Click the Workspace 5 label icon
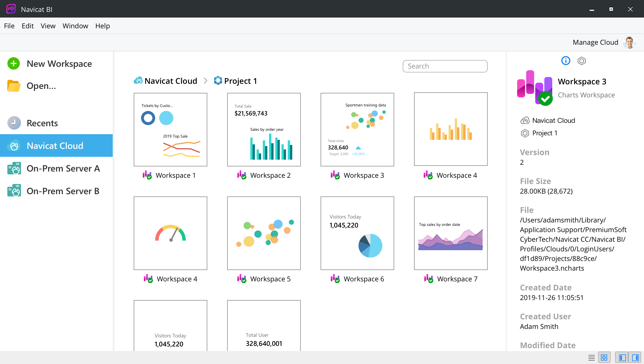 pos(242,279)
